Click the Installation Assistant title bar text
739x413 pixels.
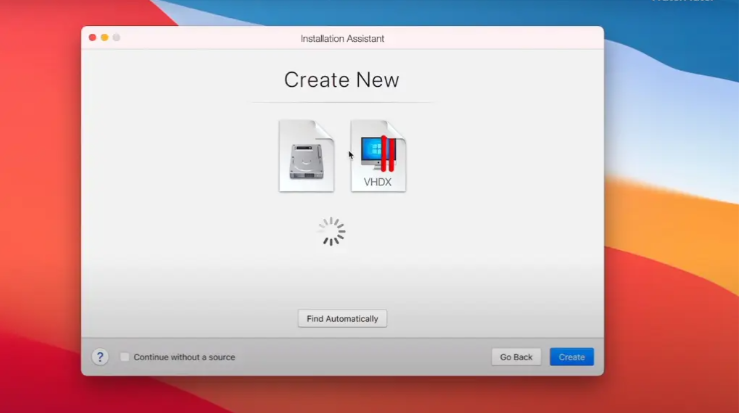(342, 39)
